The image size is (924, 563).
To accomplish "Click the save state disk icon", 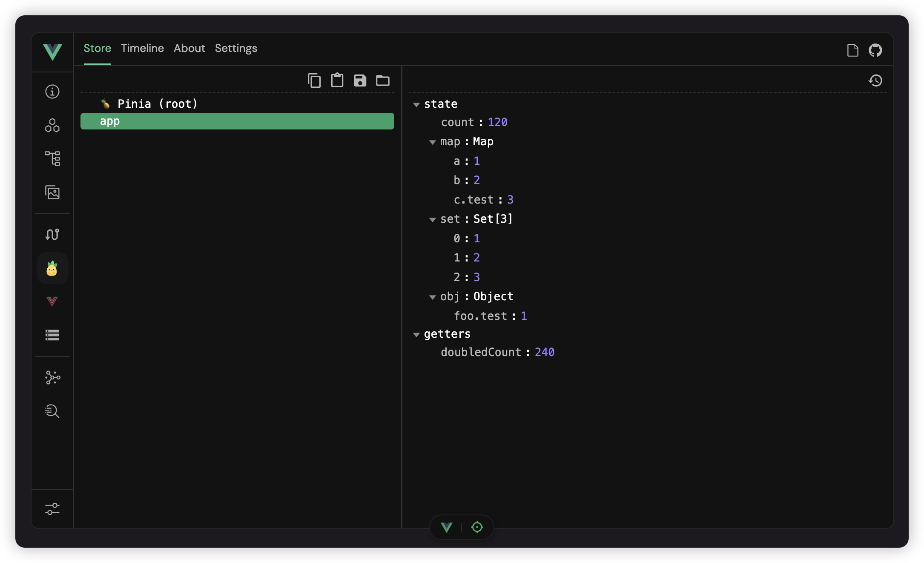I will (360, 80).
